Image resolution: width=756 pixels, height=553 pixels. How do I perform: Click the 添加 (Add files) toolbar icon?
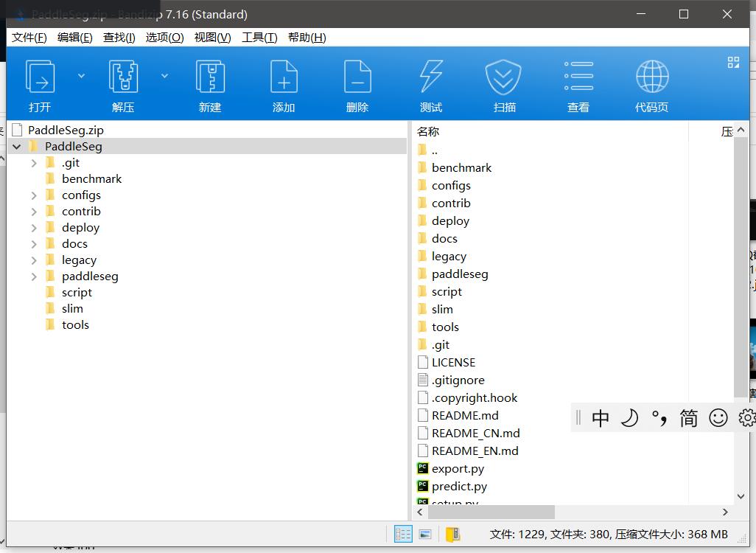click(284, 77)
